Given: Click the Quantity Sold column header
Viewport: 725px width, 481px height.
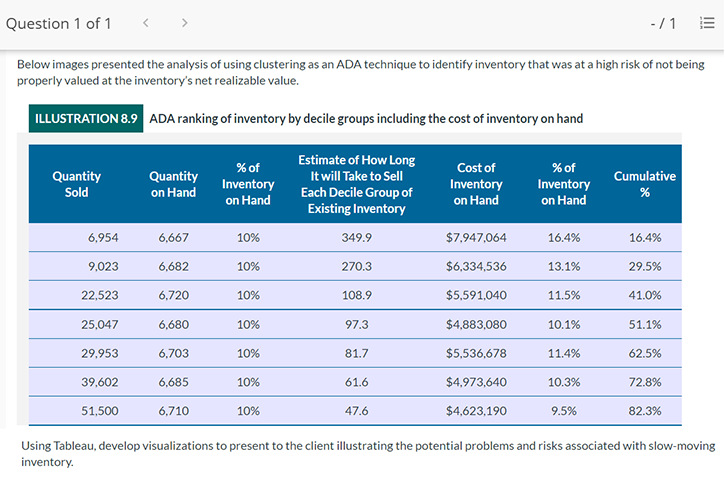Looking at the screenshot, I should (76, 184).
